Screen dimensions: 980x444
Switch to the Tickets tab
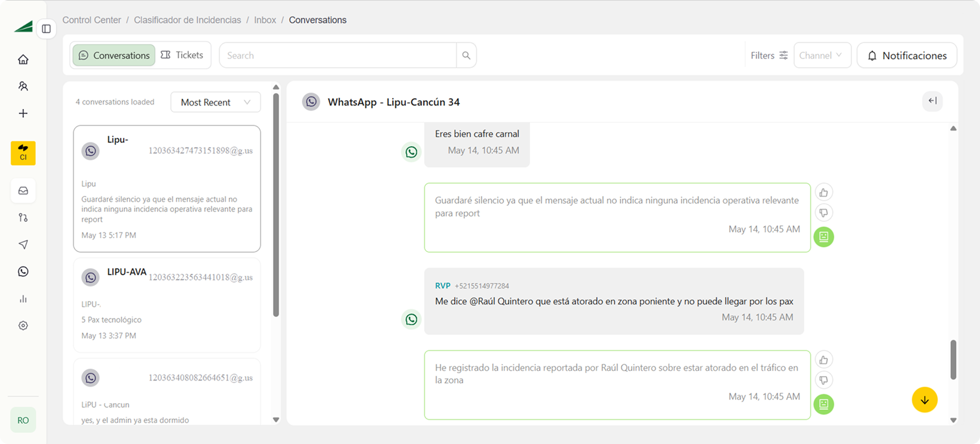(x=182, y=55)
